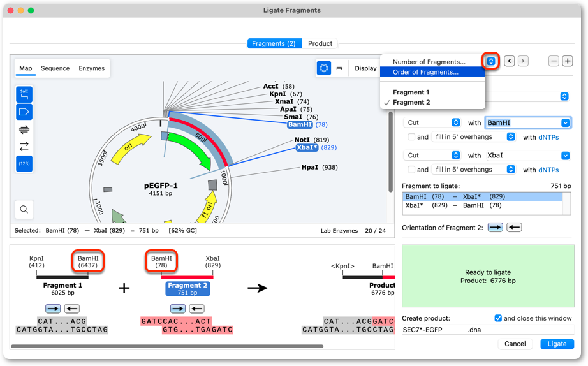Click BamHI (78) site label on map
This screenshot has height=366, width=588.
(307, 124)
